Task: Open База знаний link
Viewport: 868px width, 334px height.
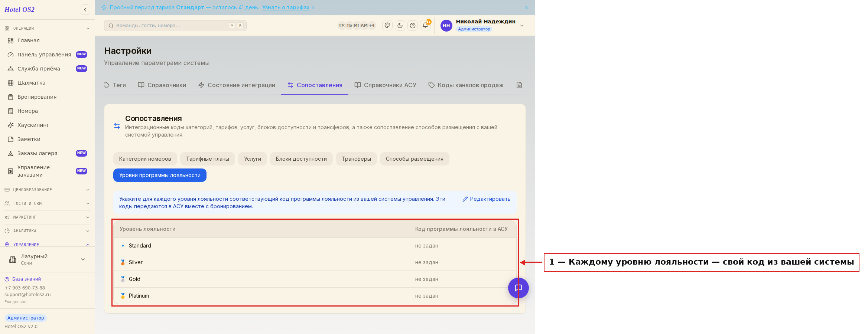Action: 23,279
